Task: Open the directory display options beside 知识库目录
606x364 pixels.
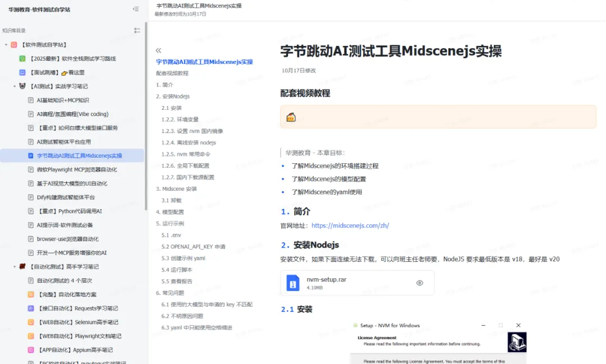Action: (x=137, y=30)
